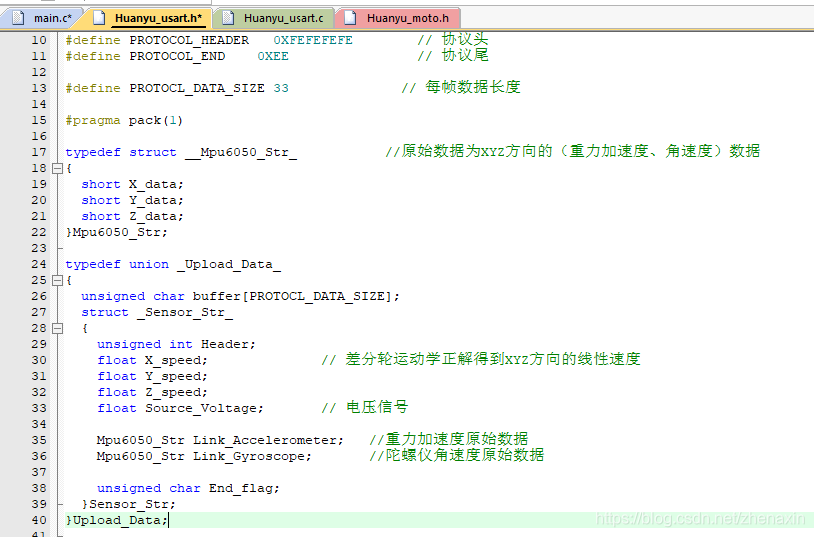This screenshot has height=537, width=814.
Task: Click line number 34 in the gutter
Action: [39, 424]
